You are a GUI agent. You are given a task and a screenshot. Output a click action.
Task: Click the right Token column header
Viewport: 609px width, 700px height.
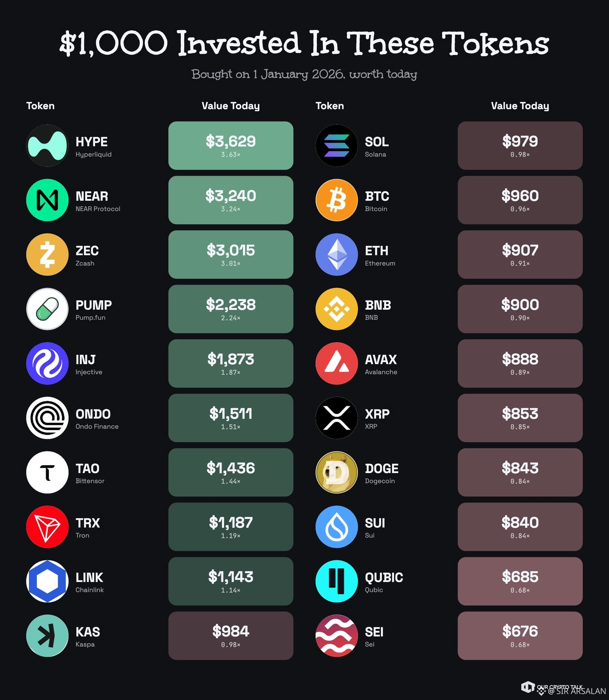click(x=330, y=106)
